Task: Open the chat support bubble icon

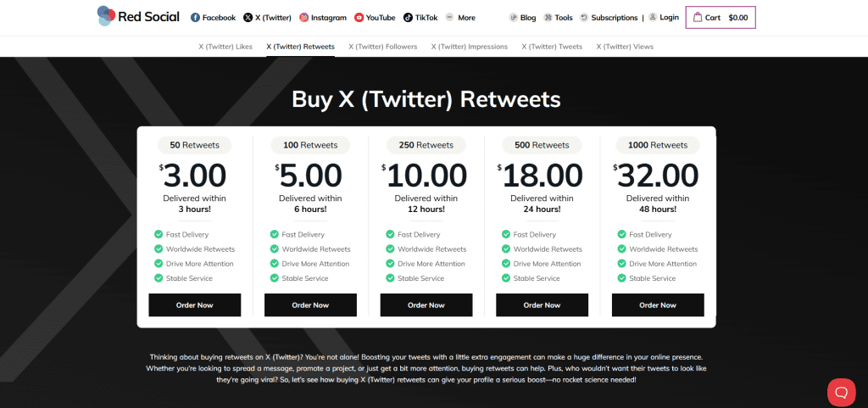Action: pyautogui.click(x=842, y=393)
